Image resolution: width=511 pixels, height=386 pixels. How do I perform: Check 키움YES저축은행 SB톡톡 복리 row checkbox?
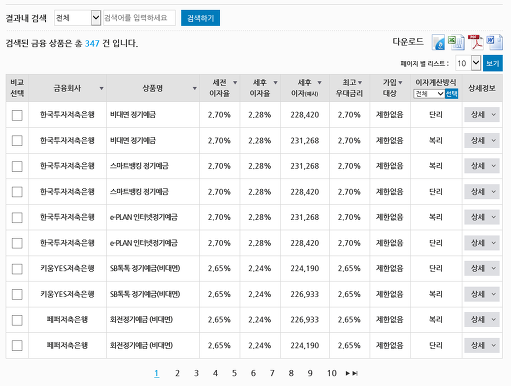(17, 295)
